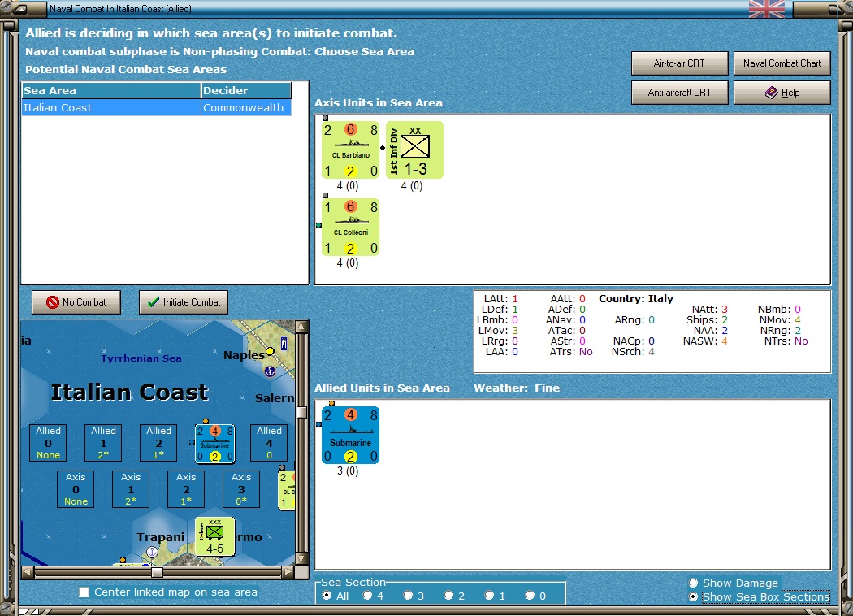
Task: Click the Axis 2 sea box section
Action: tap(186, 488)
